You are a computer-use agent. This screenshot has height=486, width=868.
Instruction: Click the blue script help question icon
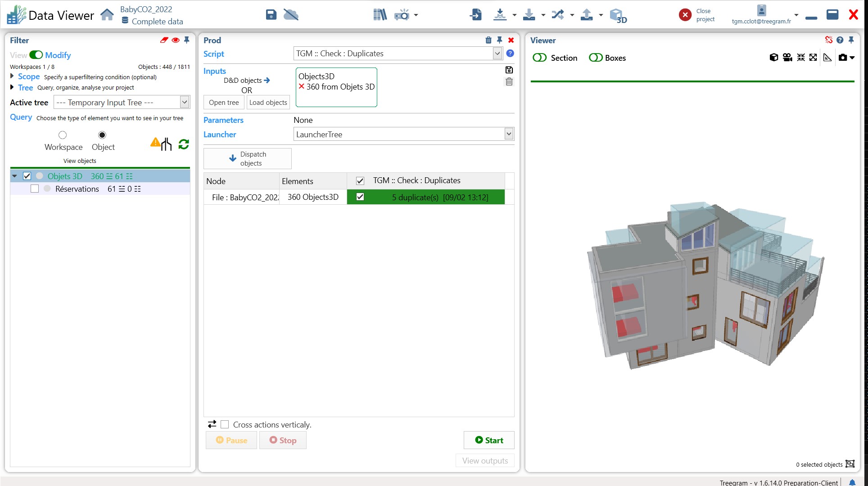(510, 54)
